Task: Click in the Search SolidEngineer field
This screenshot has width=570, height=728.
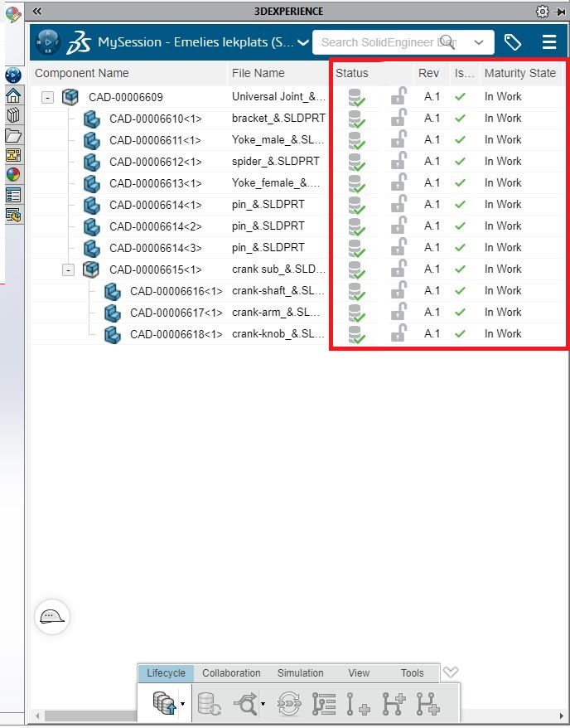Action: [377, 42]
